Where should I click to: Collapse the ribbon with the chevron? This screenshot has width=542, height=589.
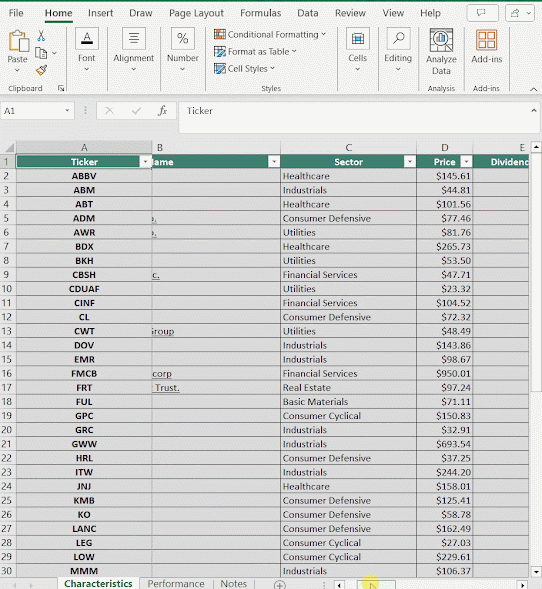click(x=533, y=89)
